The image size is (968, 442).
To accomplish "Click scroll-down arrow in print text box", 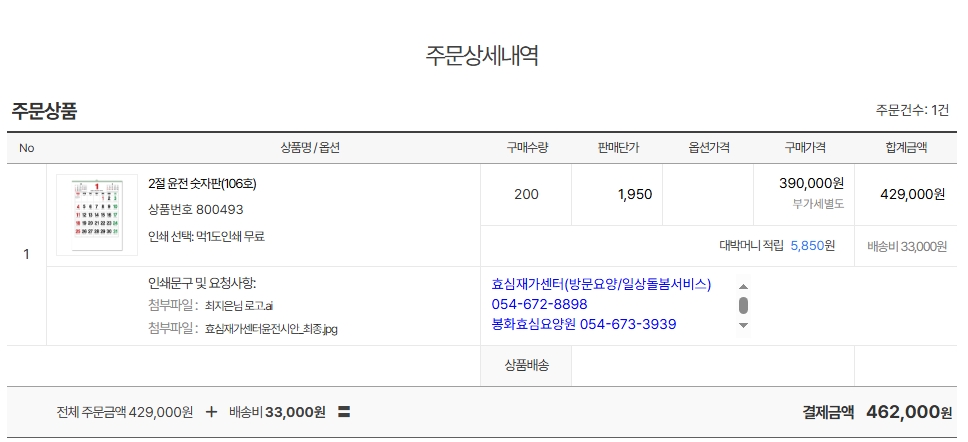I will click(743, 325).
